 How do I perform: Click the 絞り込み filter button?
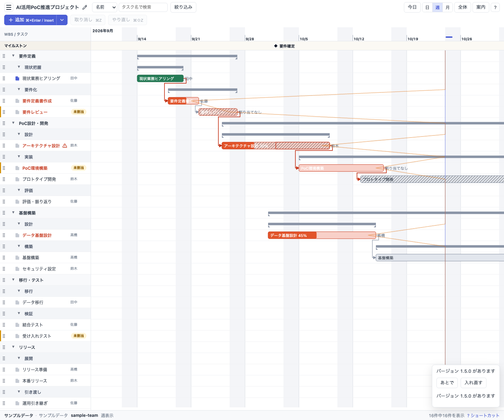point(183,7)
